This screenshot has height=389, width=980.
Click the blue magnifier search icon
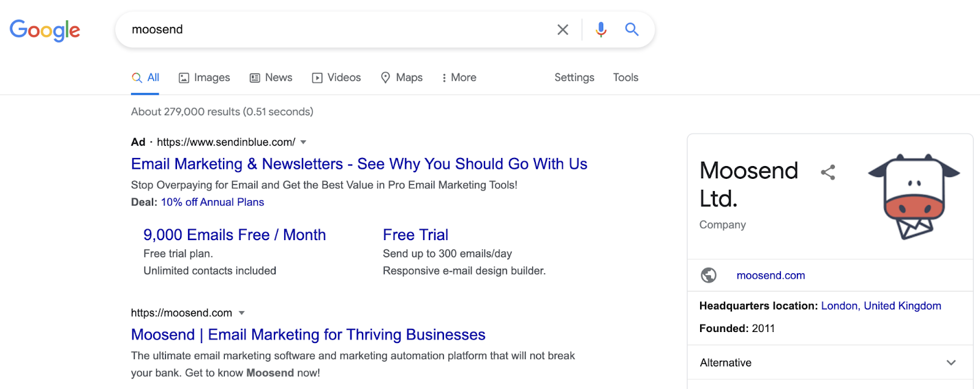click(631, 29)
